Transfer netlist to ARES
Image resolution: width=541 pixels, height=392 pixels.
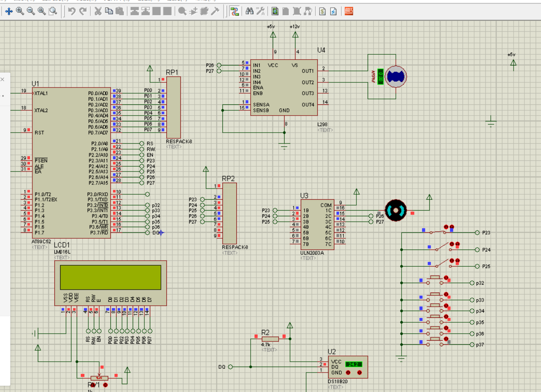[x=349, y=11]
